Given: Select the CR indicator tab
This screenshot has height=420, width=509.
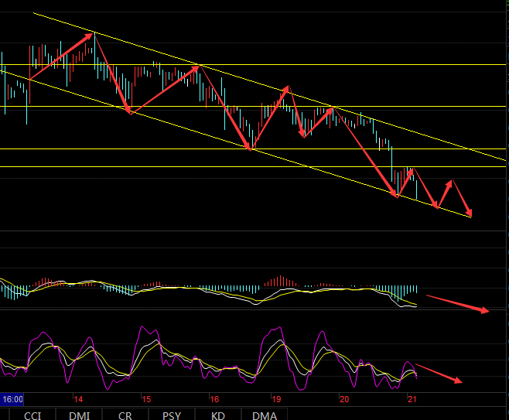Looking at the screenshot, I should click(x=125, y=415).
